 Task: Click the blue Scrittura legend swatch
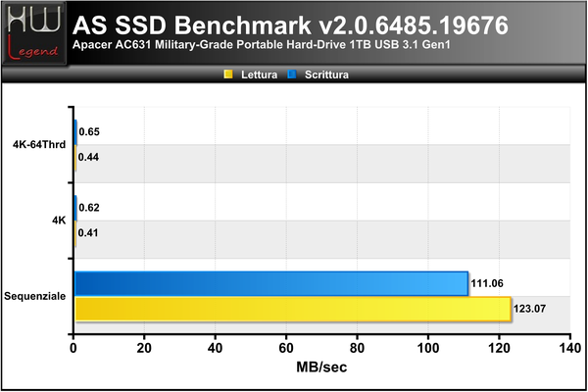291,74
